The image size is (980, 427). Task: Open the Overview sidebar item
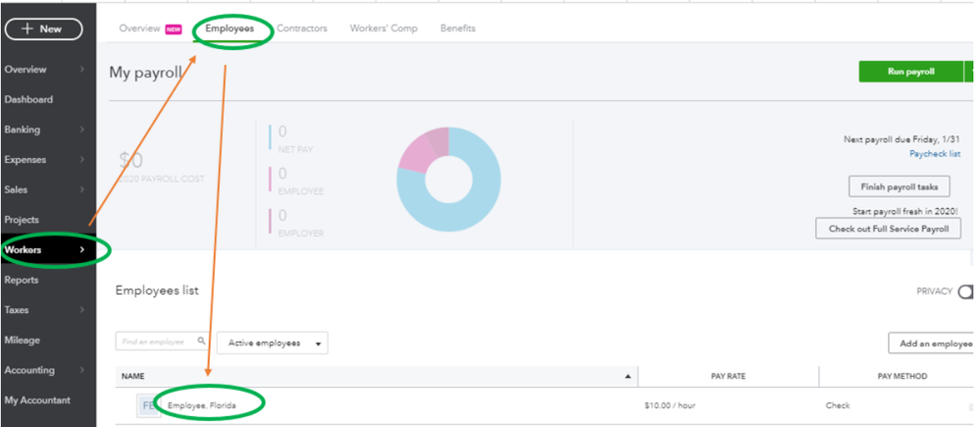(x=26, y=70)
